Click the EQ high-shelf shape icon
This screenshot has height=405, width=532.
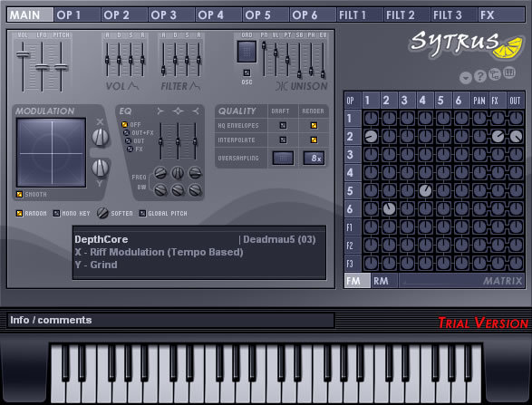point(196,111)
